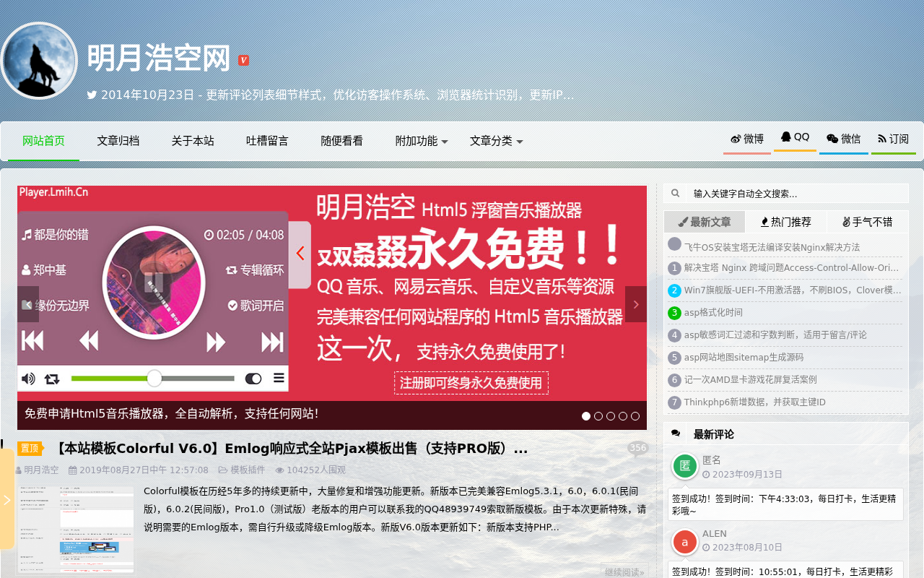This screenshot has height=578, width=924.
Task: Click the green 匿 commenter avatar
Action: [x=685, y=466]
